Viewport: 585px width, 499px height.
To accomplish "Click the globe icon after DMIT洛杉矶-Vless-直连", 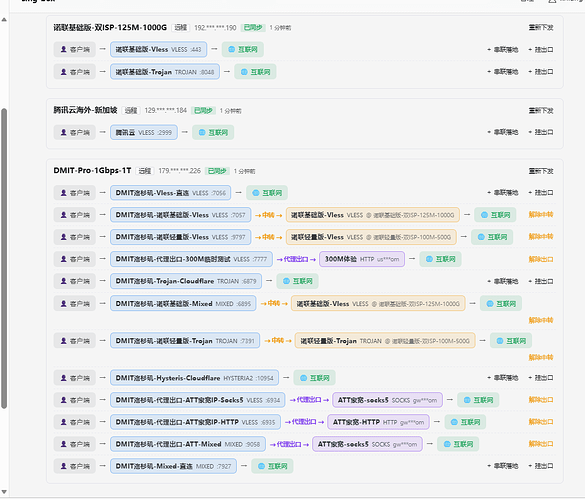I will click(256, 193).
